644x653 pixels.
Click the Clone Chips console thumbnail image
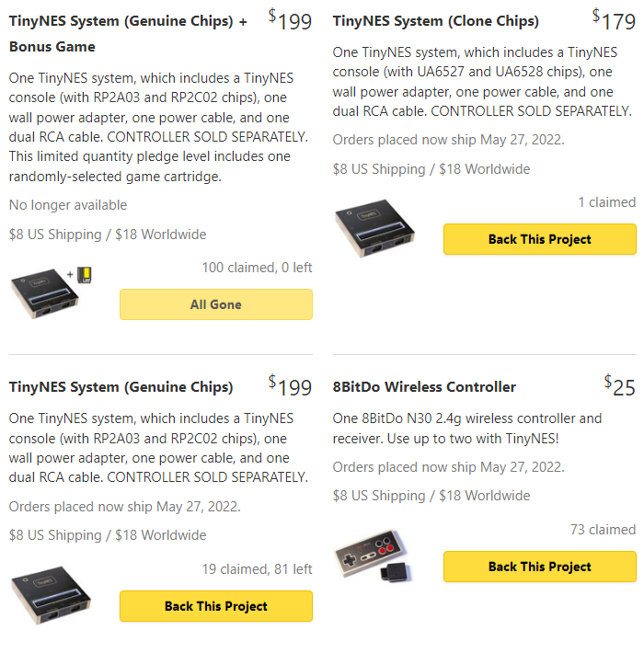374,228
